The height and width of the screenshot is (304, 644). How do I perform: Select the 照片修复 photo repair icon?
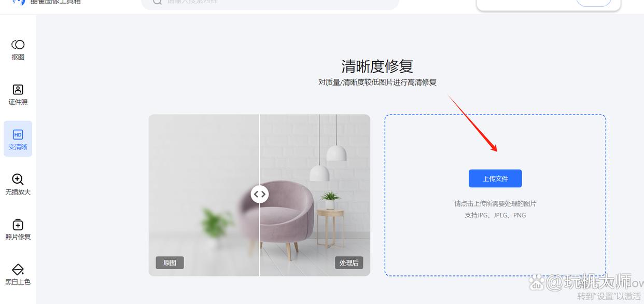(18, 225)
